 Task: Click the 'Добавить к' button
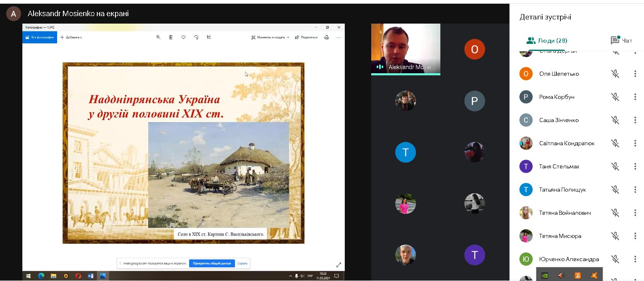(71, 37)
